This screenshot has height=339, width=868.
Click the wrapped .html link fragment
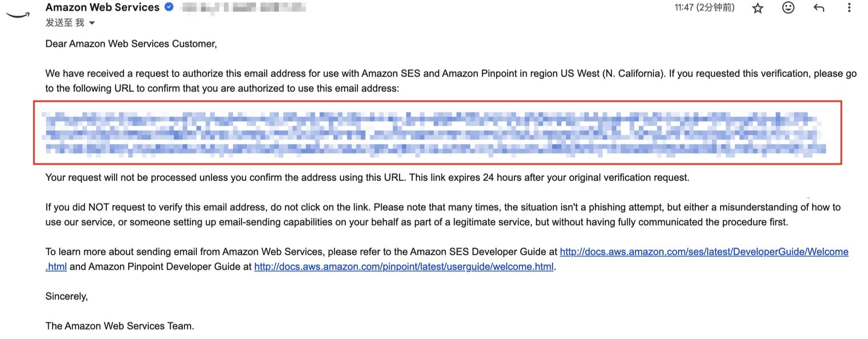[x=56, y=267]
